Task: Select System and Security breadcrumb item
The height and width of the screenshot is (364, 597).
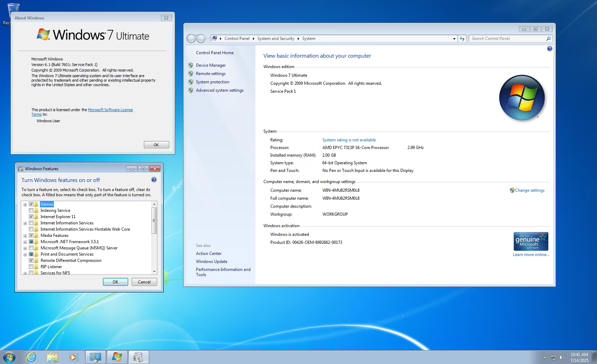Action: click(x=276, y=39)
